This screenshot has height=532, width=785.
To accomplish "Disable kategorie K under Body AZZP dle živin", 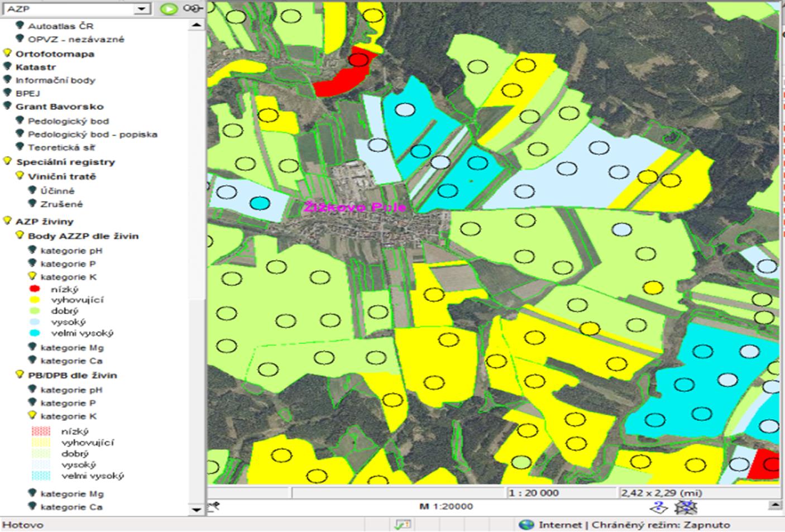I will point(32,276).
